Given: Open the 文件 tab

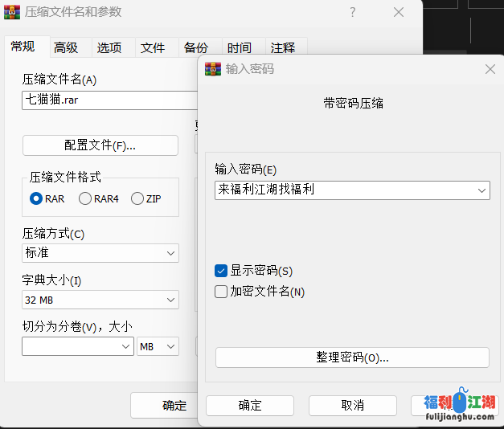Looking at the screenshot, I should [x=153, y=47].
